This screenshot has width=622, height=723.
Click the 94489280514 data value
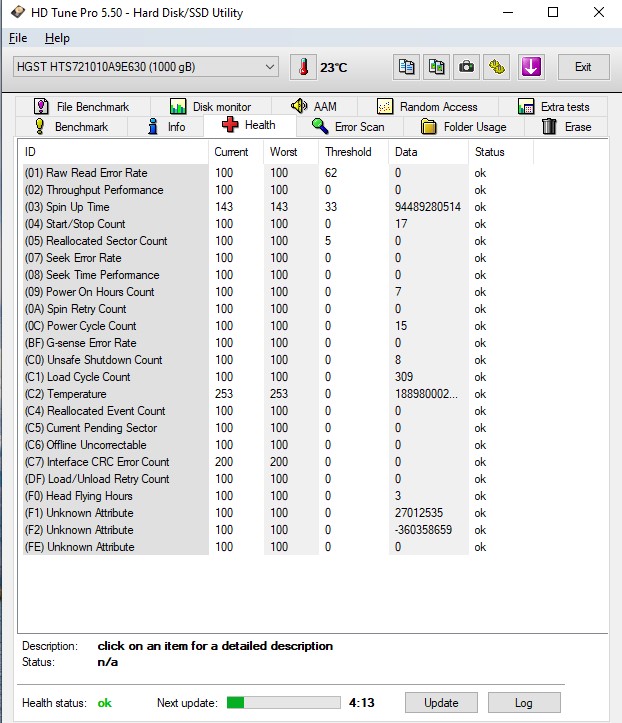pyautogui.click(x=428, y=207)
